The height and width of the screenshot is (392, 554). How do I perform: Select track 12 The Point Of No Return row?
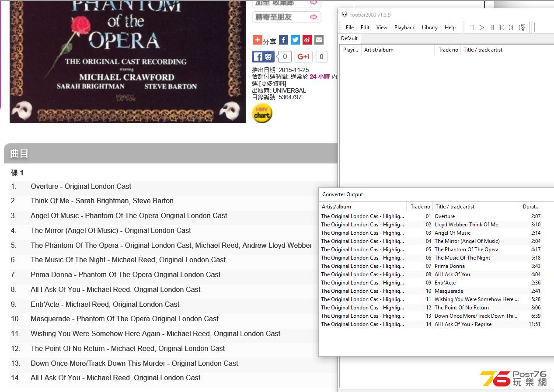click(x=431, y=308)
